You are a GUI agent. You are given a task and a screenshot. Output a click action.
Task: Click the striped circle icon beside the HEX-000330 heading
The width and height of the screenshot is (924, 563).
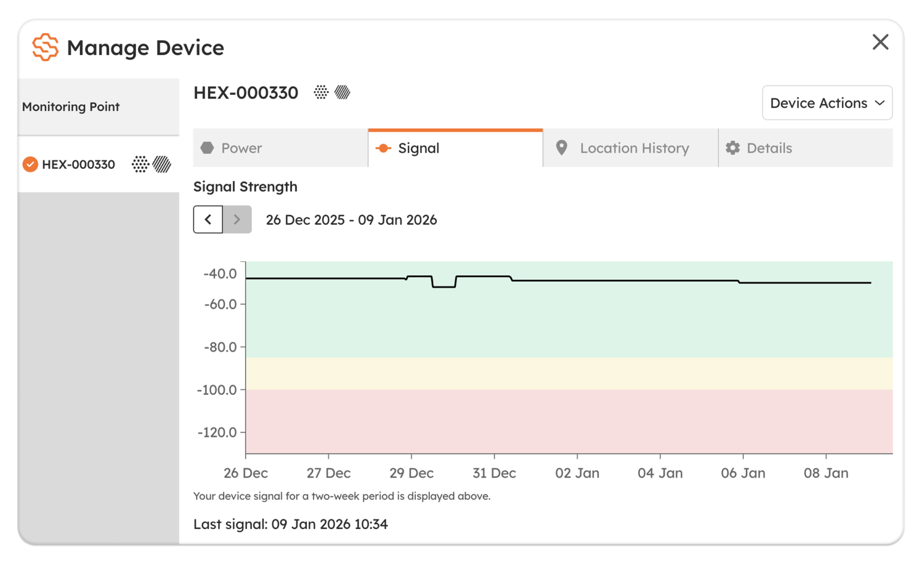342,92
